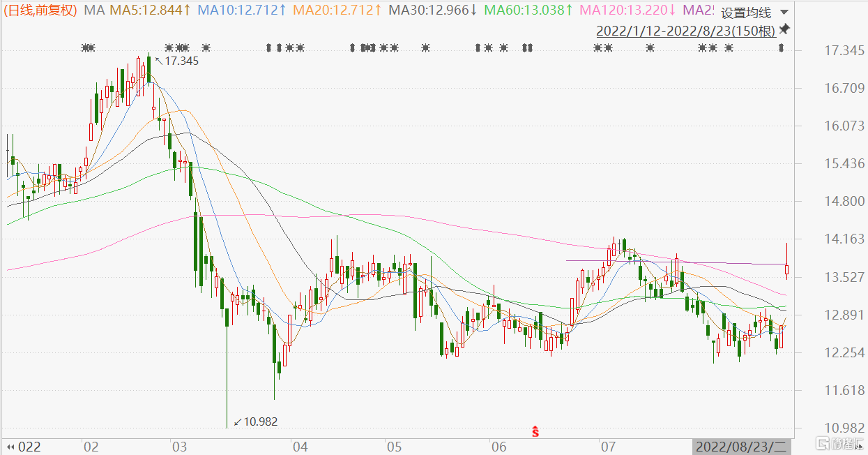This screenshot has width=868, height=455.
Task: Click the red S signal marker
Action: [x=535, y=431]
